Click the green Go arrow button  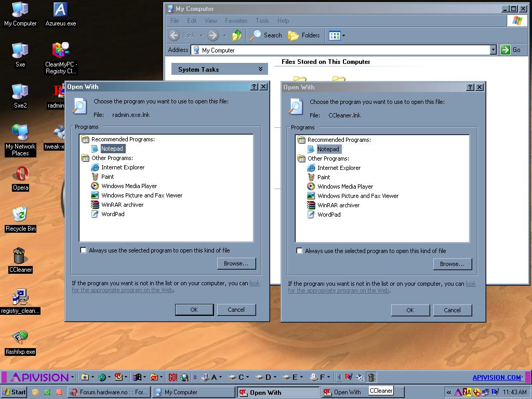506,50
